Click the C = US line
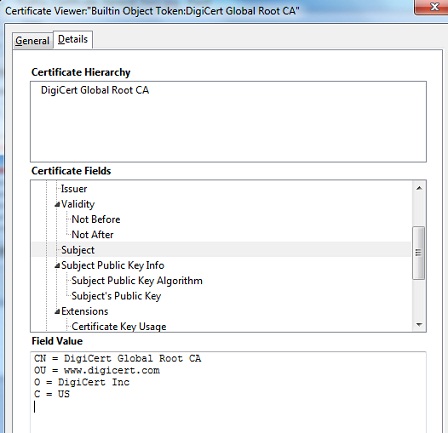Screen dimensions: 448x433 point(52,394)
